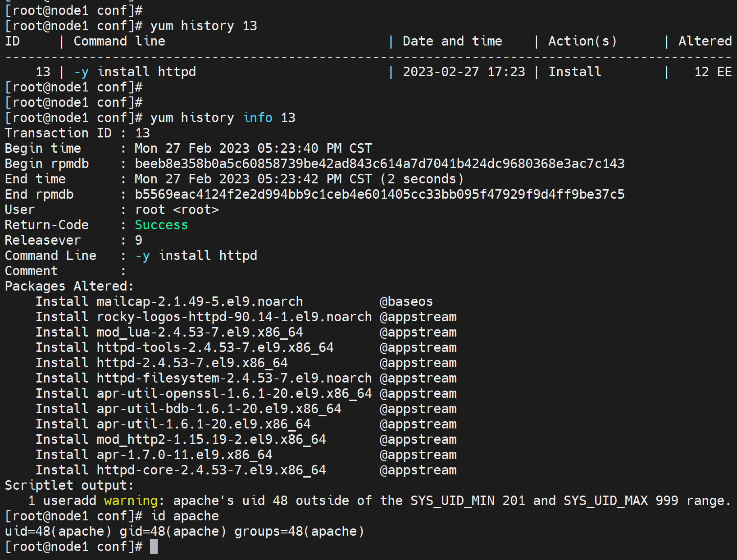
Task: Click the httpd-core-2.4.53-7 package entry
Action: tap(211, 470)
